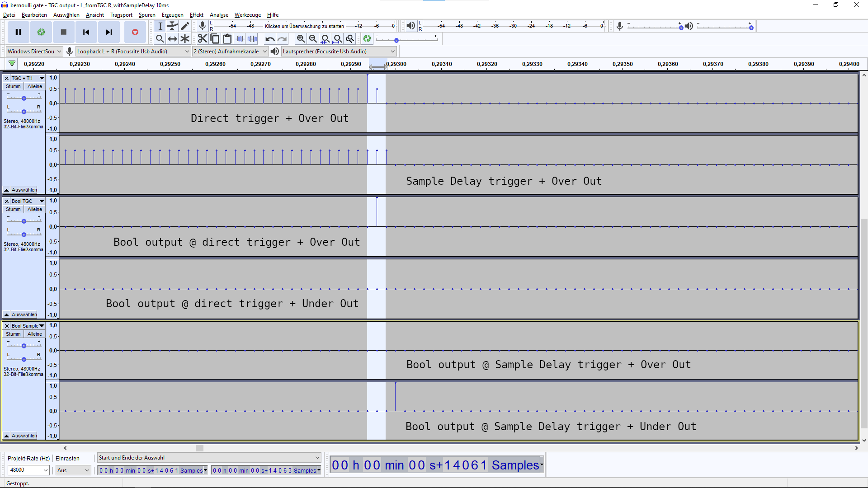Click the Cut scissors icon
This screenshot has height=488, width=868.
pos(203,39)
